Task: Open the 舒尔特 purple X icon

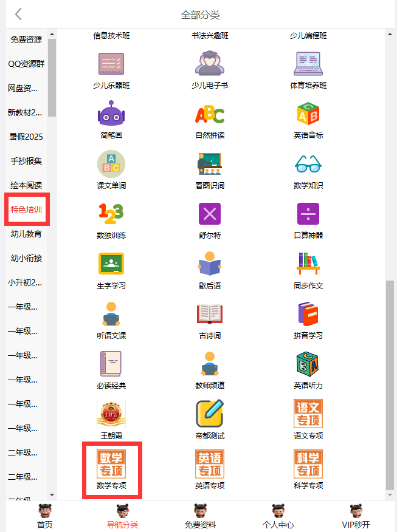Action: [210, 214]
